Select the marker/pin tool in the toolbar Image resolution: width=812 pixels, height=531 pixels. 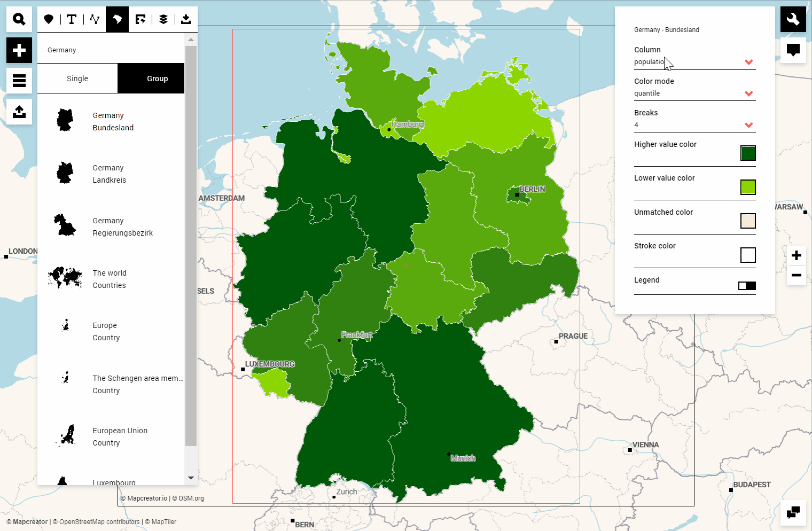(49, 19)
